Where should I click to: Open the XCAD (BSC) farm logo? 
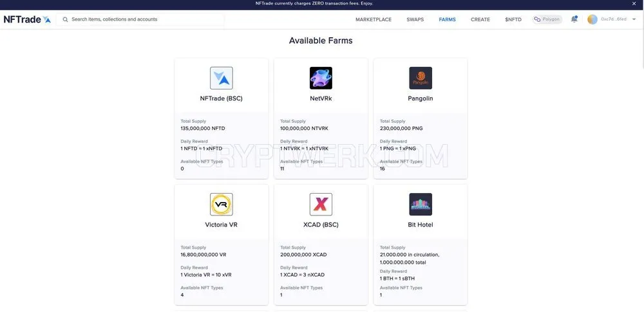(321, 205)
